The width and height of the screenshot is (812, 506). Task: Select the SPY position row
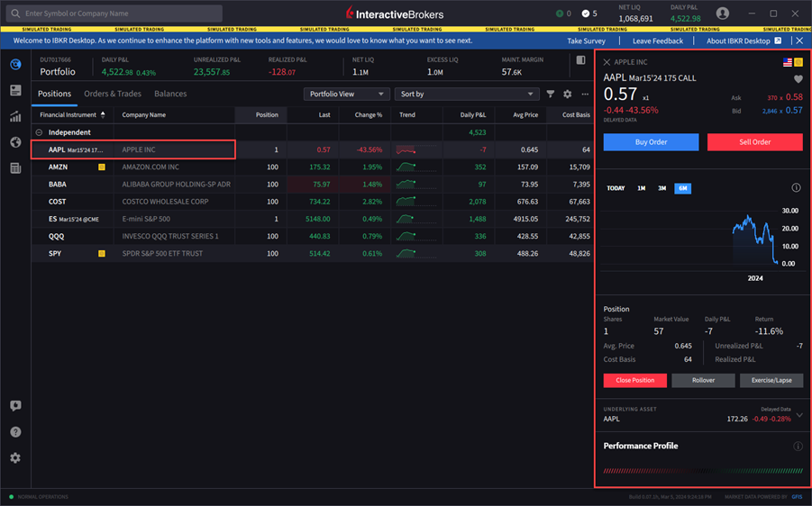pyautogui.click(x=312, y=253)
